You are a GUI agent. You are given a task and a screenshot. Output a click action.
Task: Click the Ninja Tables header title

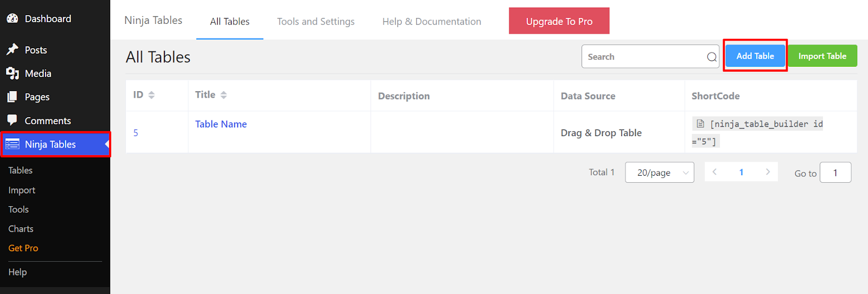(x=154, y=20)
